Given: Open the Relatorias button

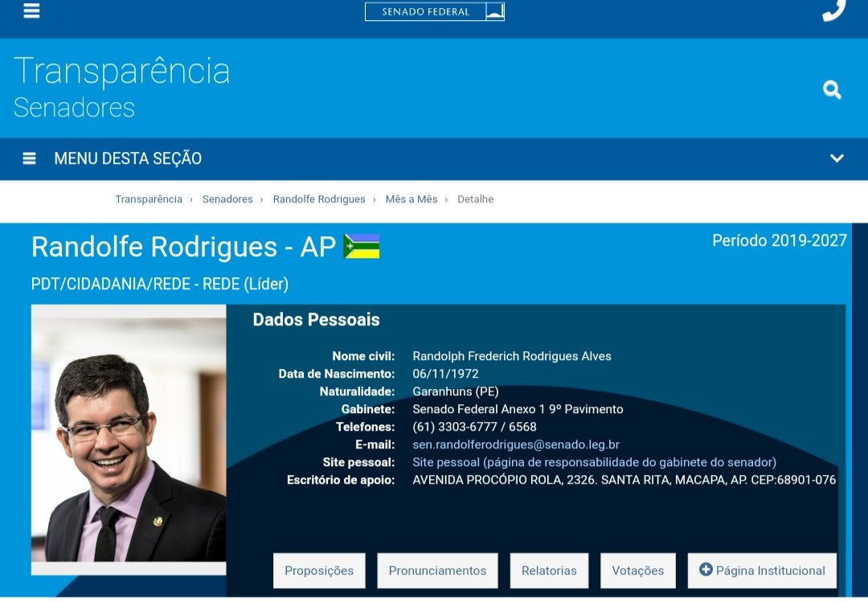Looking at the screenshot, I should coord(549,571).
